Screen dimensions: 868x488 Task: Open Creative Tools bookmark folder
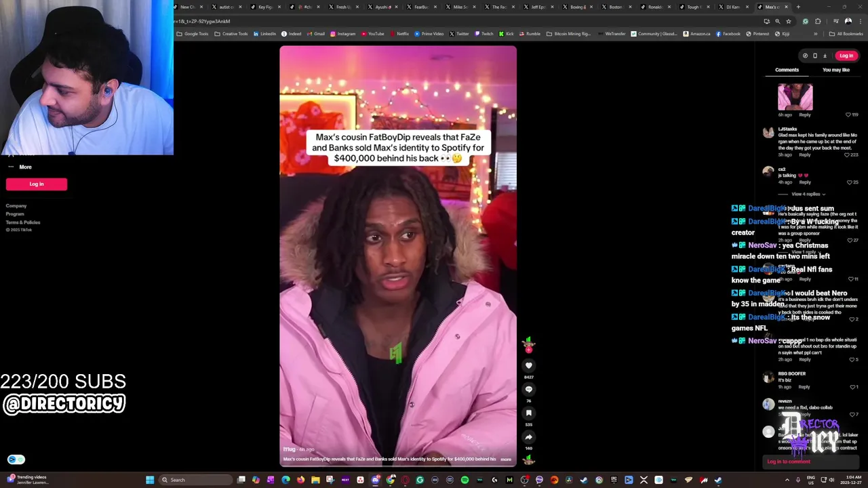(231, 34)
